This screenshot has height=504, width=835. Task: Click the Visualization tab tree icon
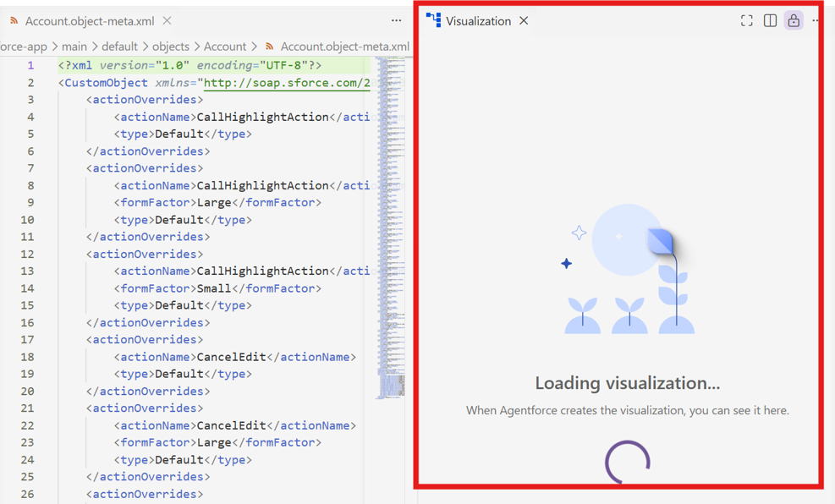(x=433, y=20)
